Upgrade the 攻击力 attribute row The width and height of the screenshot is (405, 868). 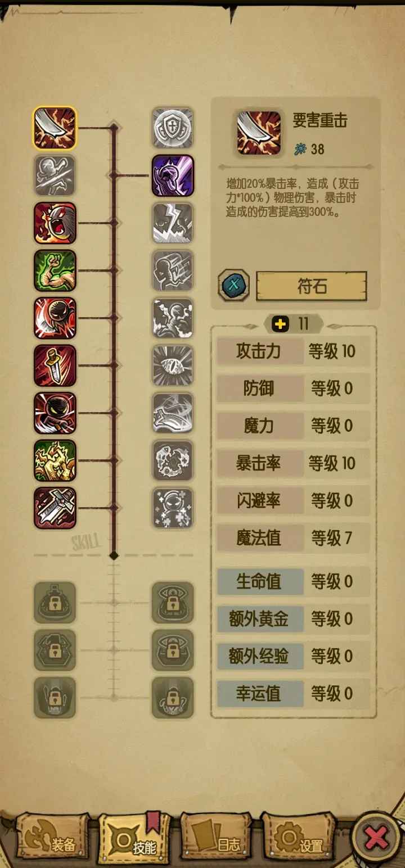294,351
